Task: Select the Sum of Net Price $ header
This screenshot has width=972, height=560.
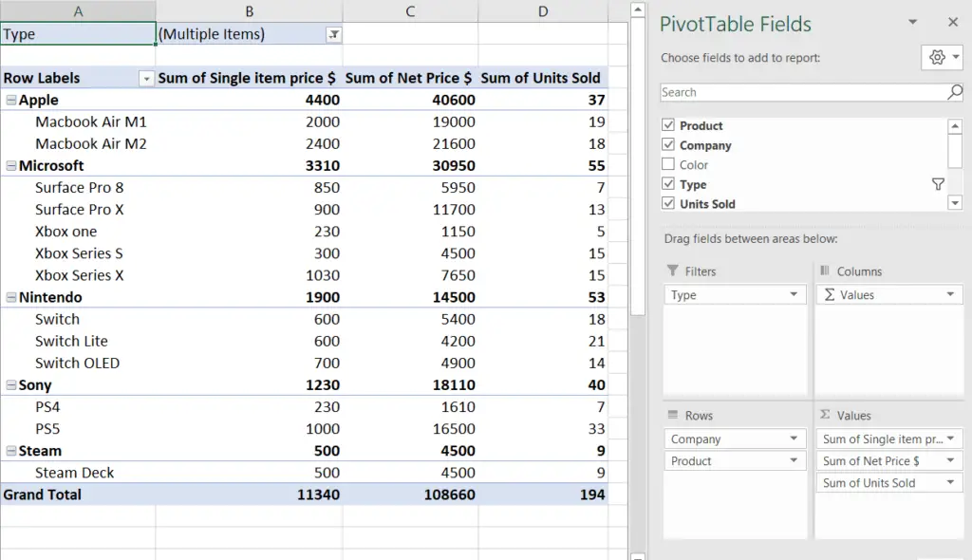Action: pyautogui.click(x=410, y=78)
